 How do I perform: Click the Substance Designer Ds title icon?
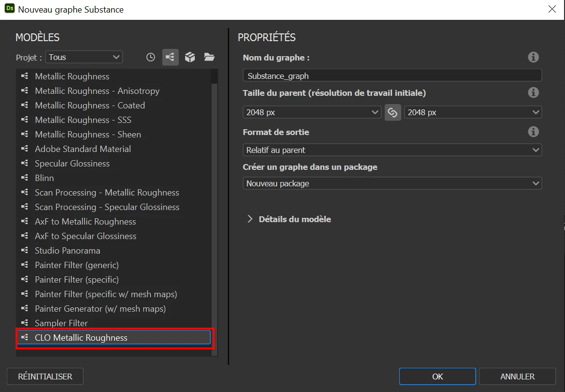pyautogui.click(x=10, y=9)
